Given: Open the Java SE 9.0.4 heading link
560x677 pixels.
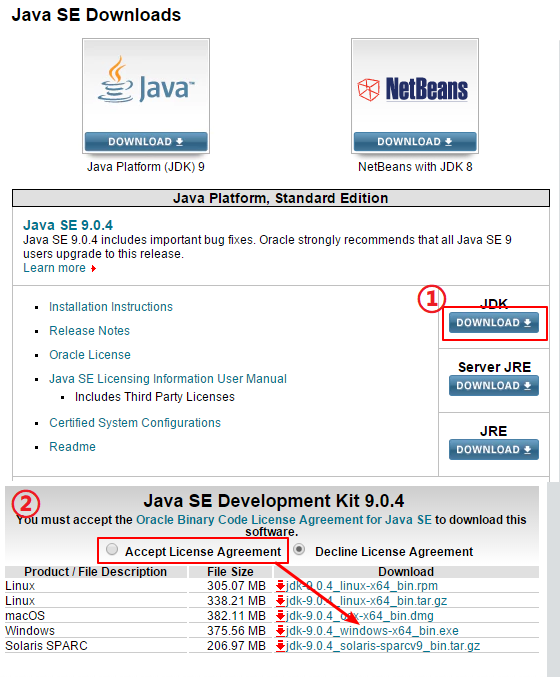Looking at the screenshot, I should tap(68, 225).
